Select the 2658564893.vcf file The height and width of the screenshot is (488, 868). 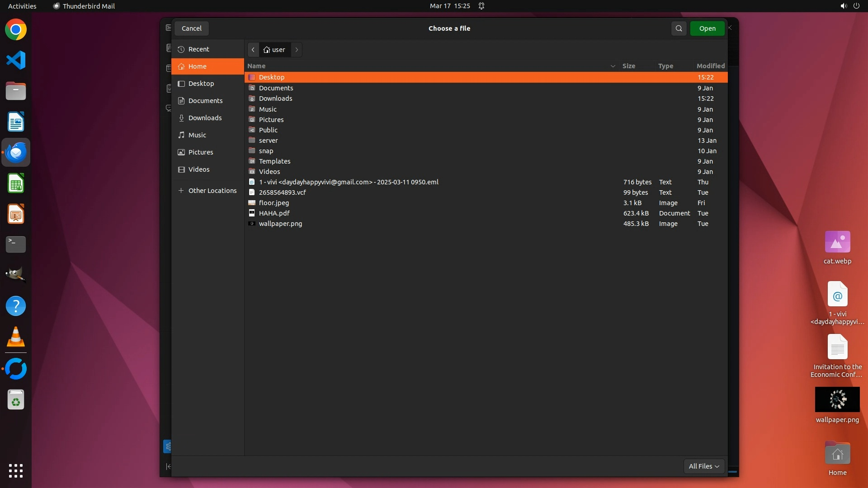pos(282,192)
